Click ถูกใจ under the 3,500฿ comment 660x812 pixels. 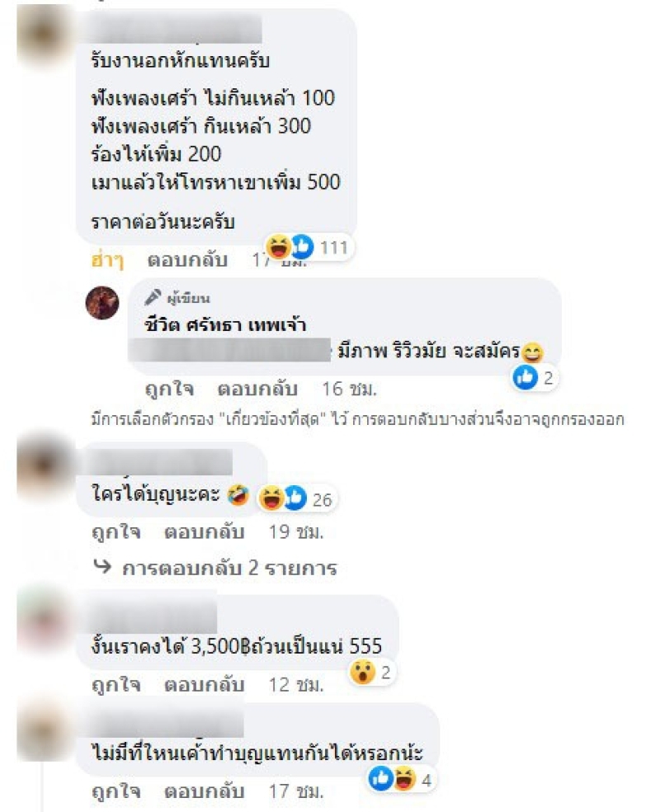pyautogui.click(x=115, y=685)
